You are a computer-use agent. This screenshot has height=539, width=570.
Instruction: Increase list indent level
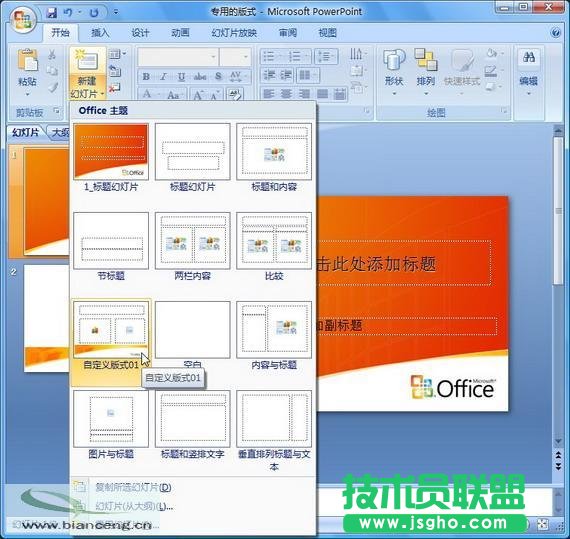tap(286, 75)
